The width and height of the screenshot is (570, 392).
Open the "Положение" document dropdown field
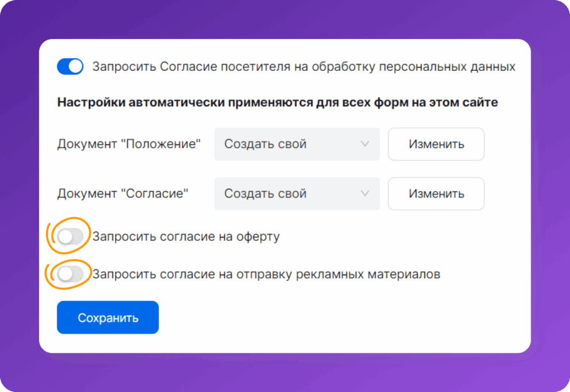[x=288, y=144]
